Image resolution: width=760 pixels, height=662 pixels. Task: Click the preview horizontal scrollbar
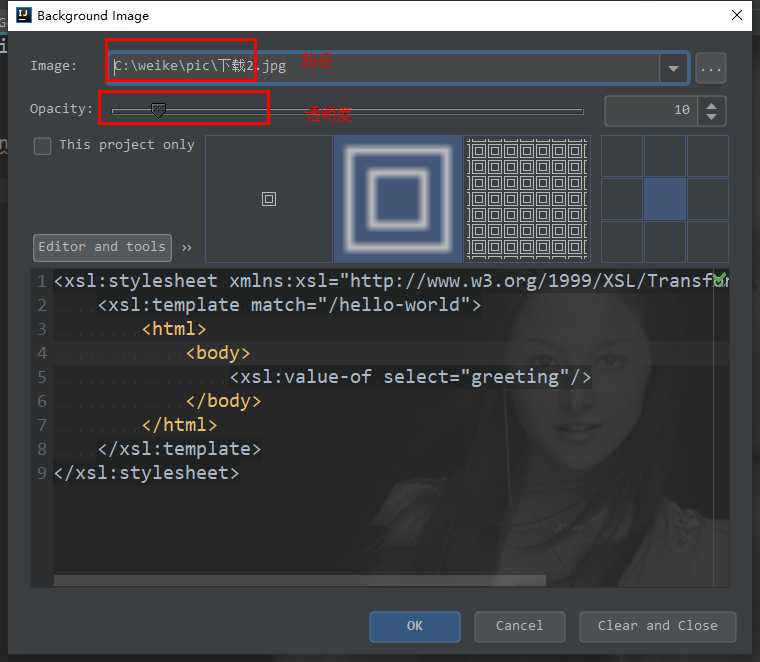pos(300,581)
